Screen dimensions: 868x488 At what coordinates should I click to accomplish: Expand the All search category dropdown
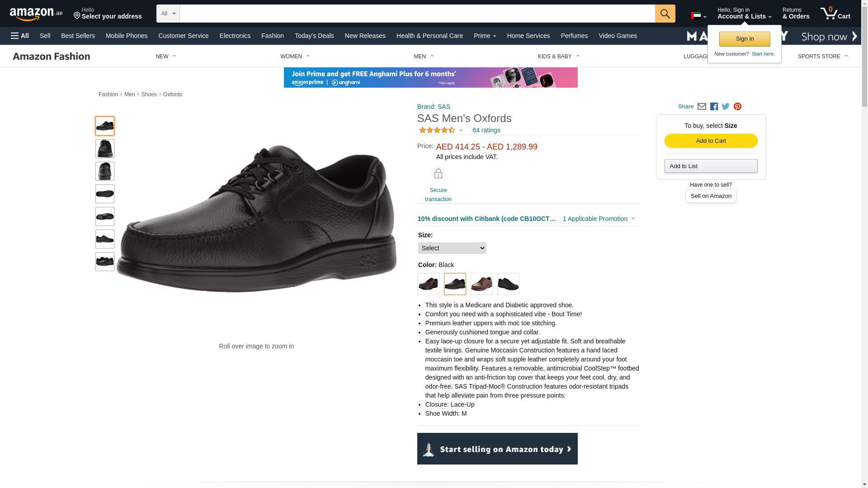[168, 14]
